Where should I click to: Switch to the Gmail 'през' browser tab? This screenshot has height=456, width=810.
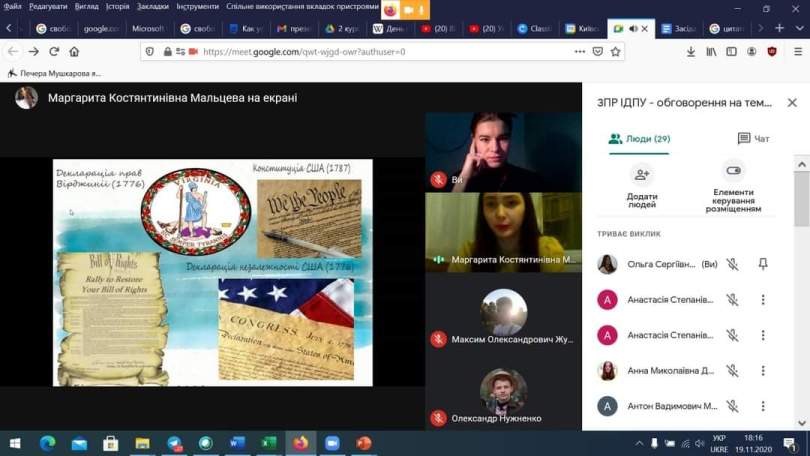click(293, 28)
